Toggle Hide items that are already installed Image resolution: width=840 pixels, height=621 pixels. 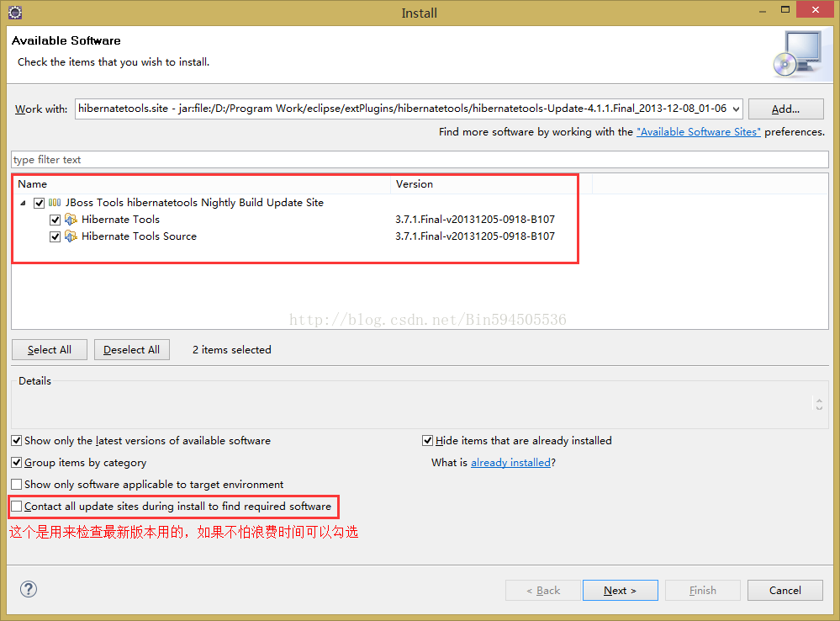pos(427,441)
